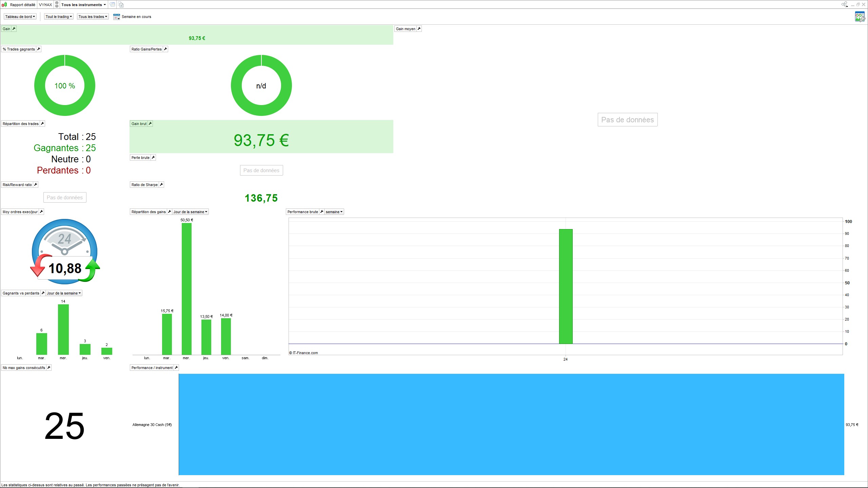Open the dashboard configuration icon at top right
Screen dimensions: 868x488
(x=860, y=17)
